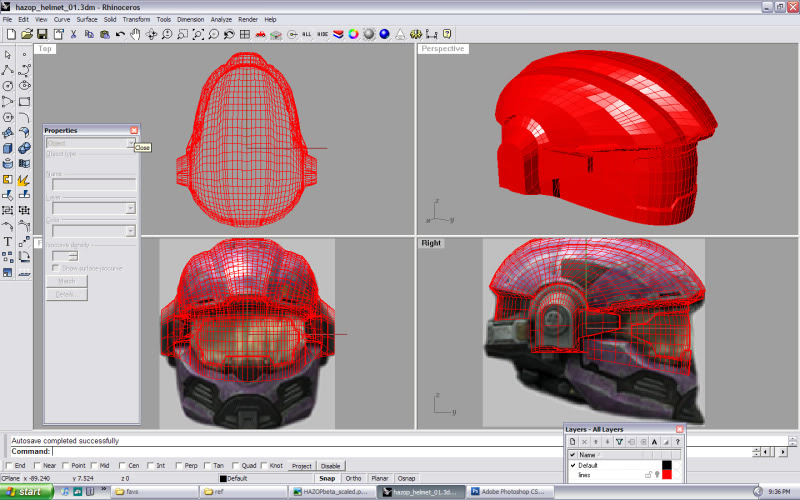Enable the Int osnap checkbox
Image resolution: width=800 pixels, height=500 pixels.
[151, 465]
